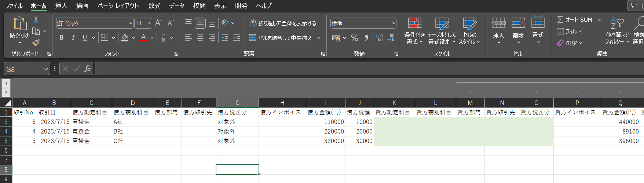This screenshot has width=644, height=183.
Task: Click the insert function fx icon
Action: click(87, 69)
